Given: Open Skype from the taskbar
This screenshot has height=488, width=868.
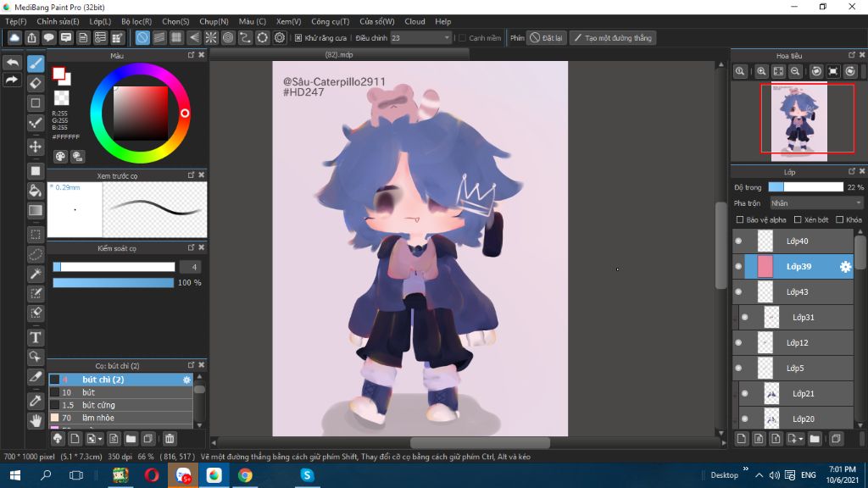Looking at the screenshot, I should 307,475.
